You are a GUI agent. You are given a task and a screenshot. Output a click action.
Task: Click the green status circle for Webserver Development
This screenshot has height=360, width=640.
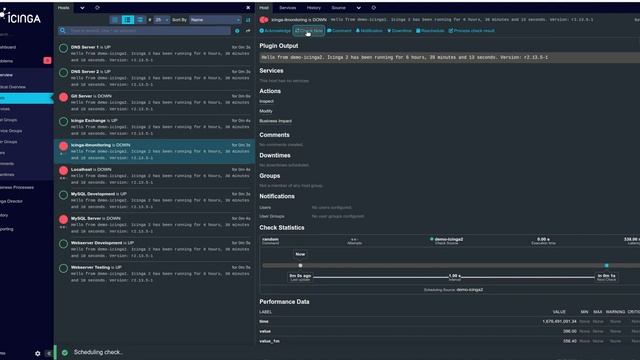[x=63, y=244]
